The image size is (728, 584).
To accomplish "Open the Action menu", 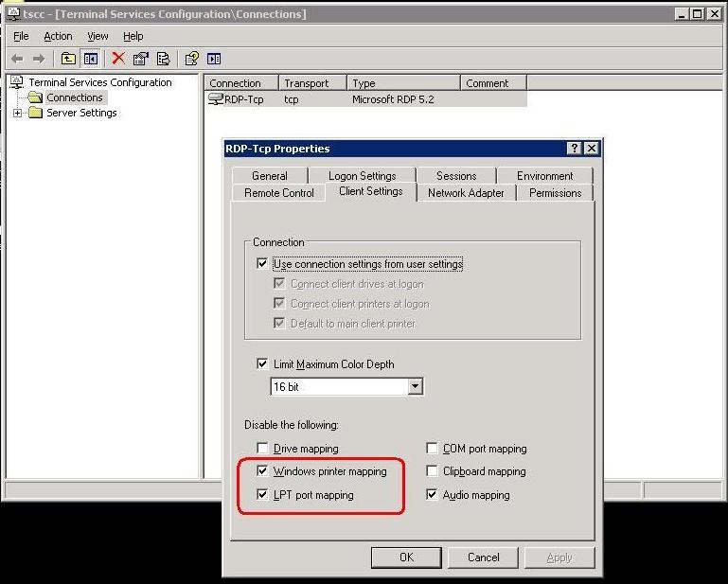I will point(58,36).
